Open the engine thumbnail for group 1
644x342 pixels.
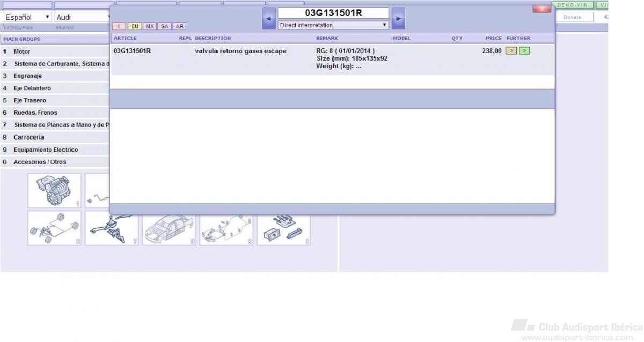click(x=54, y=190)
